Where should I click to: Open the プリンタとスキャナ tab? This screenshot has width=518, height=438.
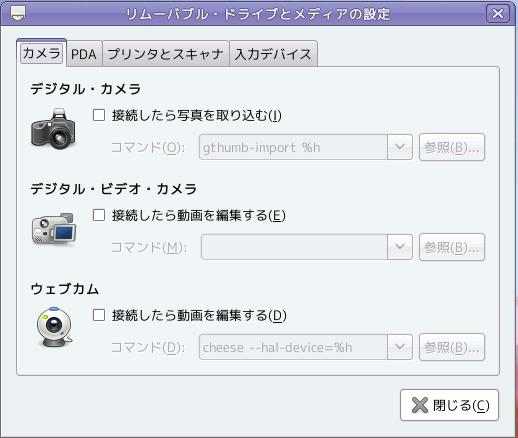coord(166,54)
